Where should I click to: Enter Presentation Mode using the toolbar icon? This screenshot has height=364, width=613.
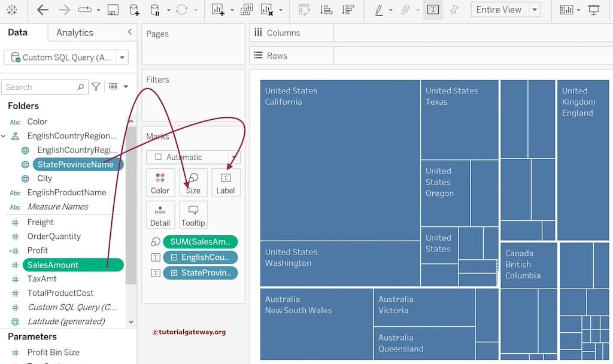(594, 10)
